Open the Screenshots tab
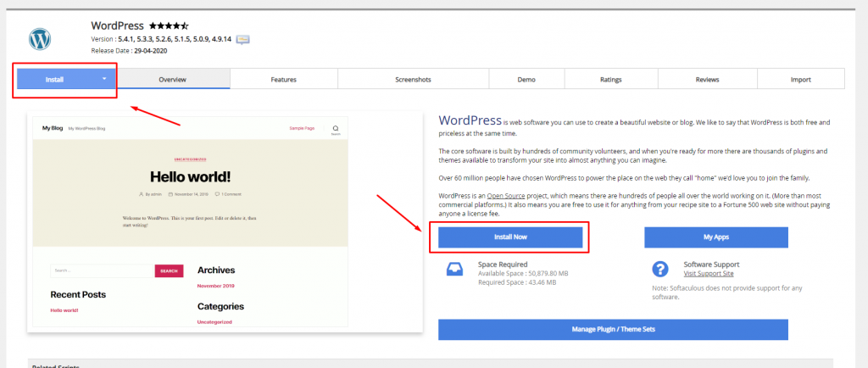The width and height of the screenshot is (868, 368). point(413,79)
